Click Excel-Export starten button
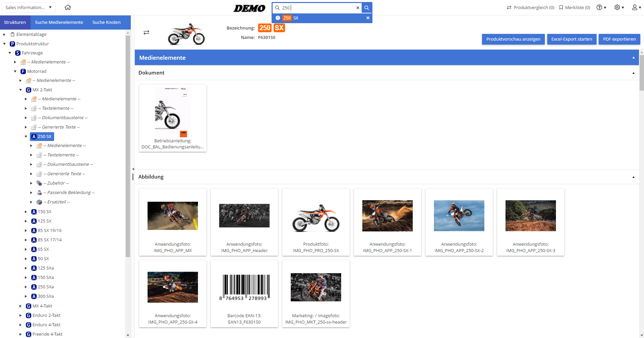Screen dimensions: 644x338 (572, 39)
